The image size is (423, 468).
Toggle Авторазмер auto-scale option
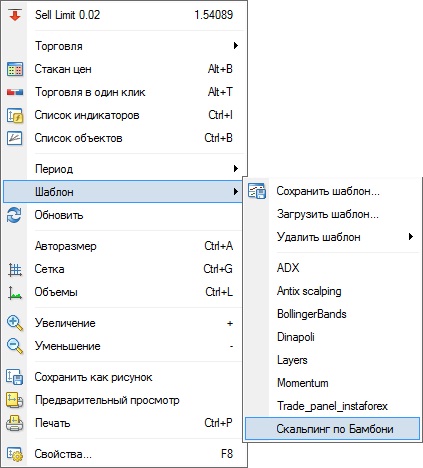click(122, 246)
